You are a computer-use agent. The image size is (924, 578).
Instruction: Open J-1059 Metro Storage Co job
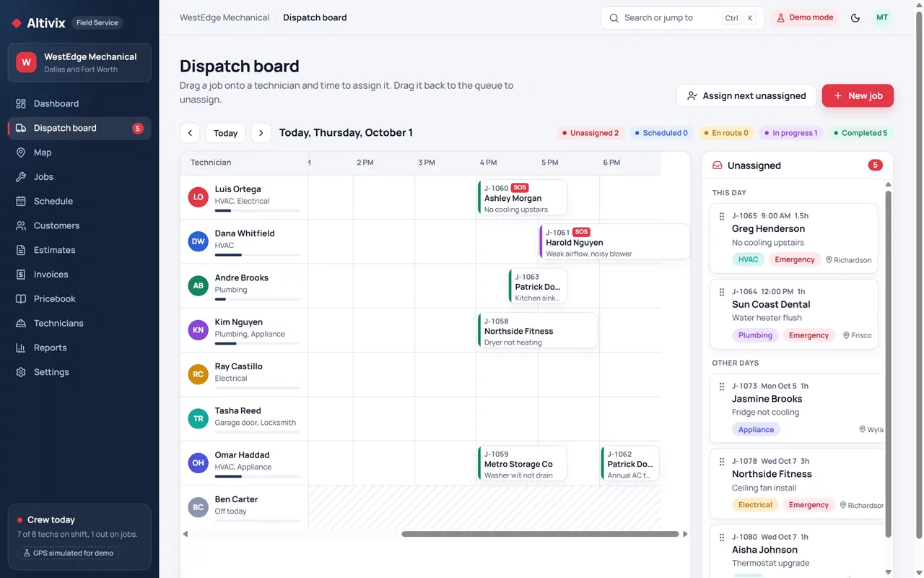(523, 463)
